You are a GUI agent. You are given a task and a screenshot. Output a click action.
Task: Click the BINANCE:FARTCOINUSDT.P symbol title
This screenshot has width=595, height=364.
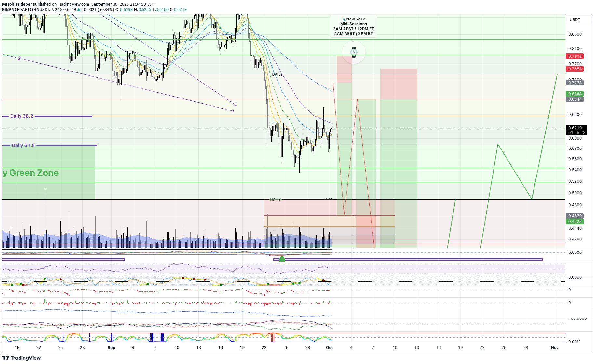27,10
